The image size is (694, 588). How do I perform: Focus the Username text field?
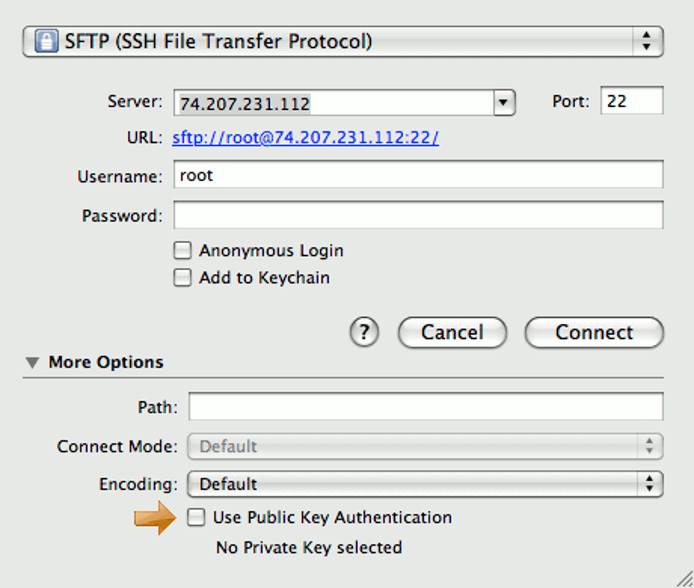pos(418,175)
